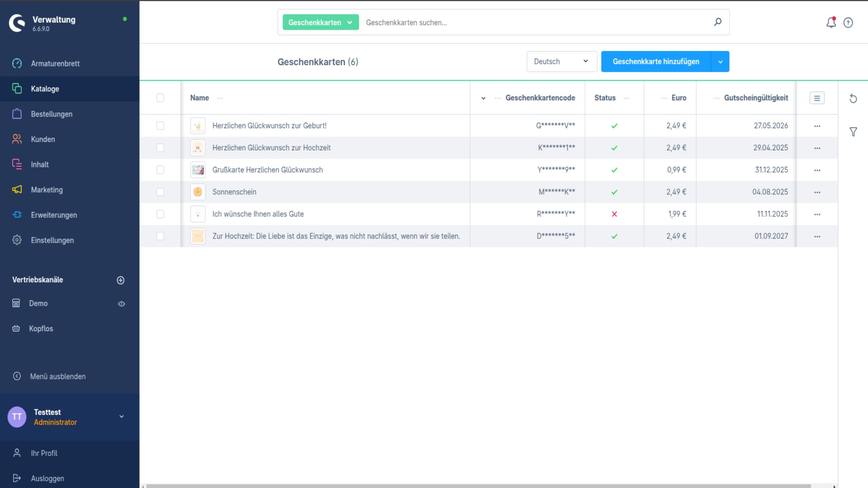
Task: Add a sales channel with plus icon
Action: [121, 280]
